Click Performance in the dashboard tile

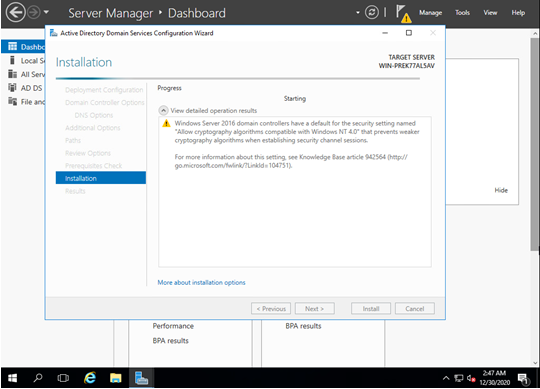[x=173, y=326]
